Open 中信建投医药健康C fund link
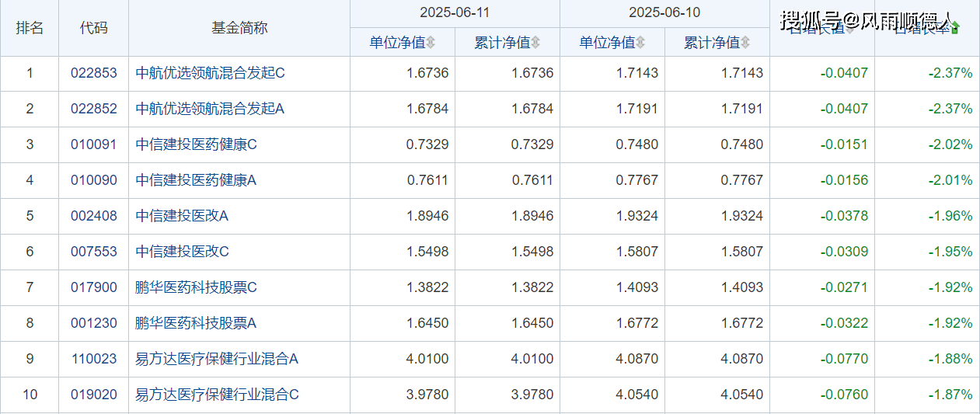 tap(197, 144)
